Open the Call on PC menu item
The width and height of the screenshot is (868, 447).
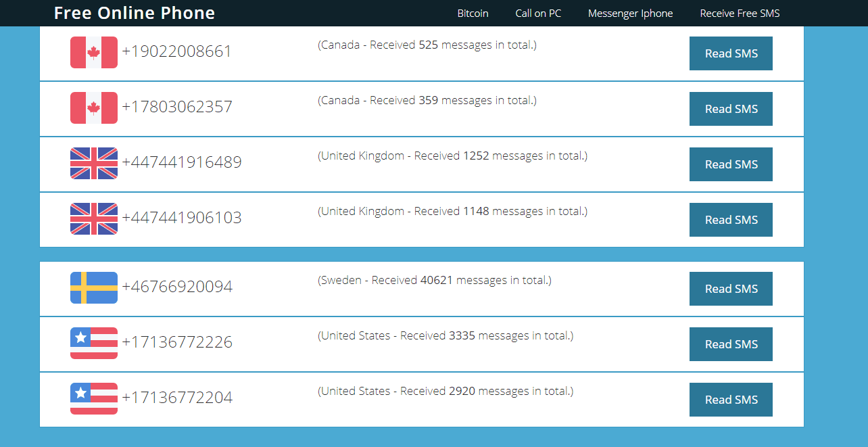tap(538, 13)
